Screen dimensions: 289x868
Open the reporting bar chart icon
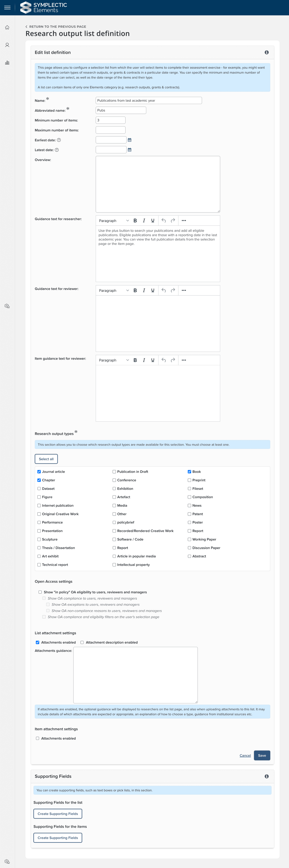click(x=7, y=63)
